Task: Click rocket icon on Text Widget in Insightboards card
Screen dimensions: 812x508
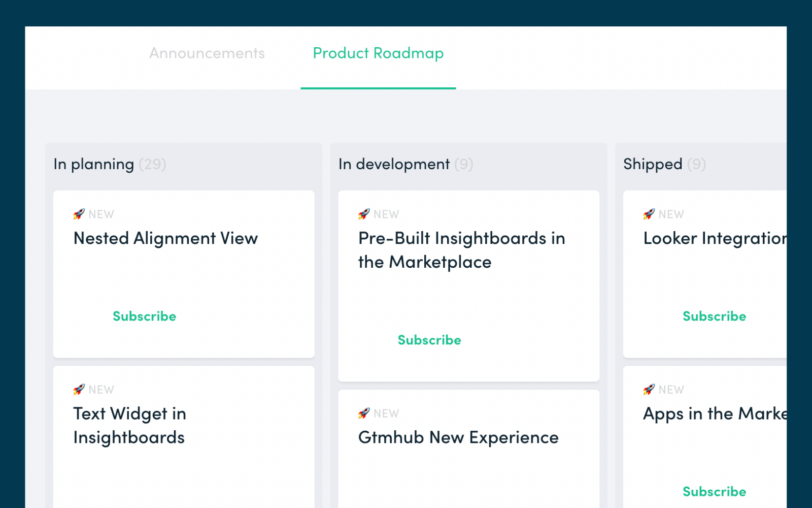Action: [x=79, y=390]
